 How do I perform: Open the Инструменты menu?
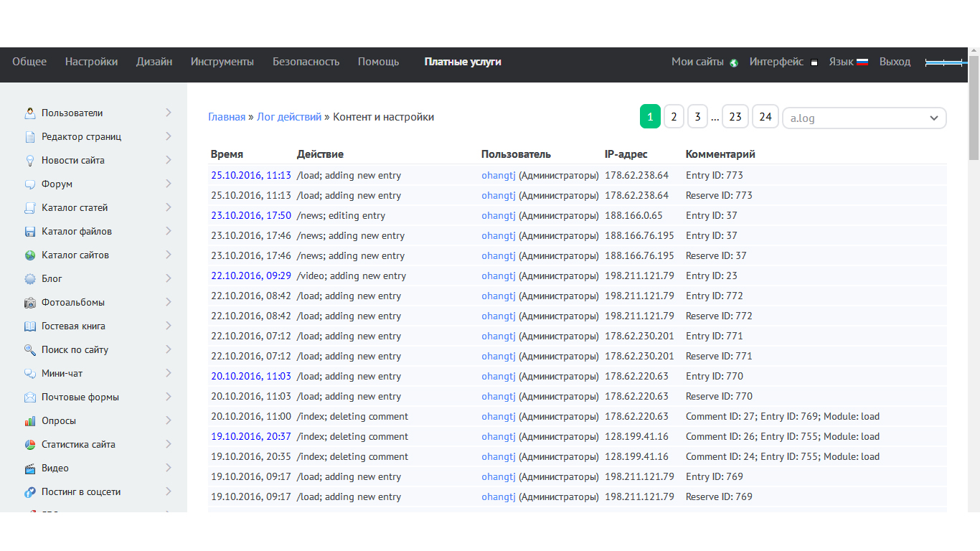tap(222, 62)
